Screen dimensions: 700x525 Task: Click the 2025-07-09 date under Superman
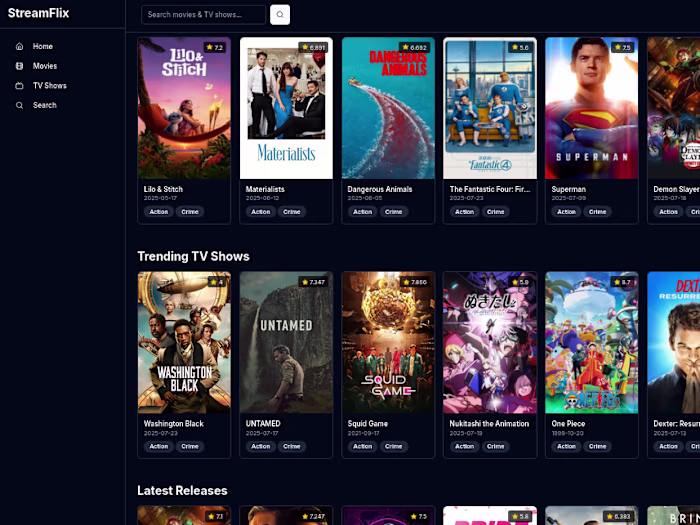[567, 198]
